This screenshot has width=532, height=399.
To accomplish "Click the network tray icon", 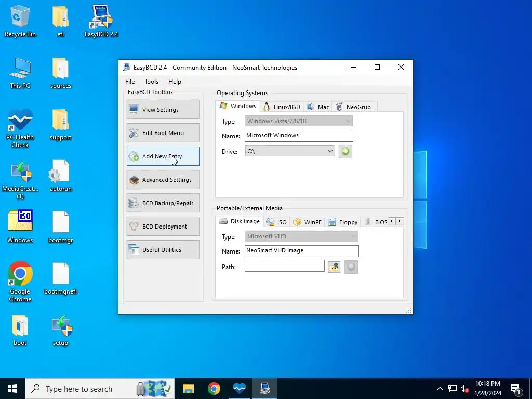I will [x=453, y=389].
